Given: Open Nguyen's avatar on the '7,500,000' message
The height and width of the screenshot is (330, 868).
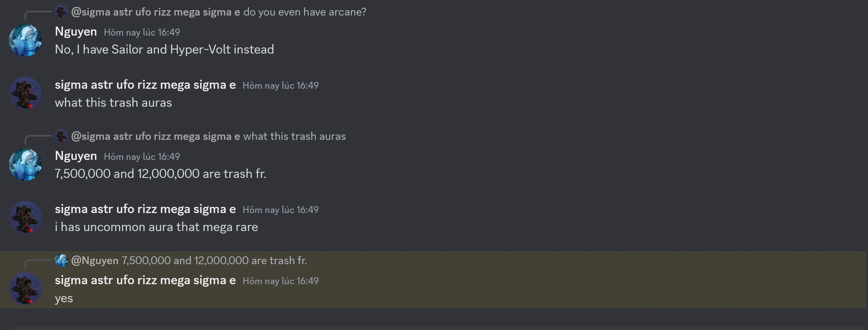Looking at the screenshot, I should click(x=25, y=164).
